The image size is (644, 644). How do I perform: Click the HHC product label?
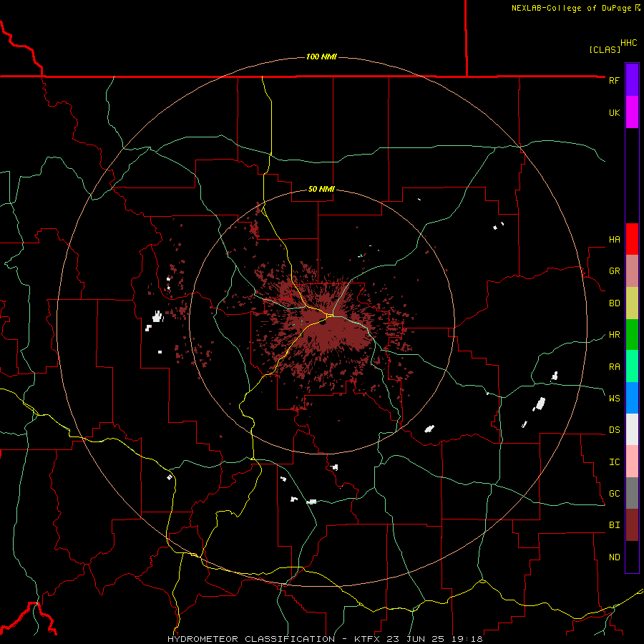(x=628, y=42)
